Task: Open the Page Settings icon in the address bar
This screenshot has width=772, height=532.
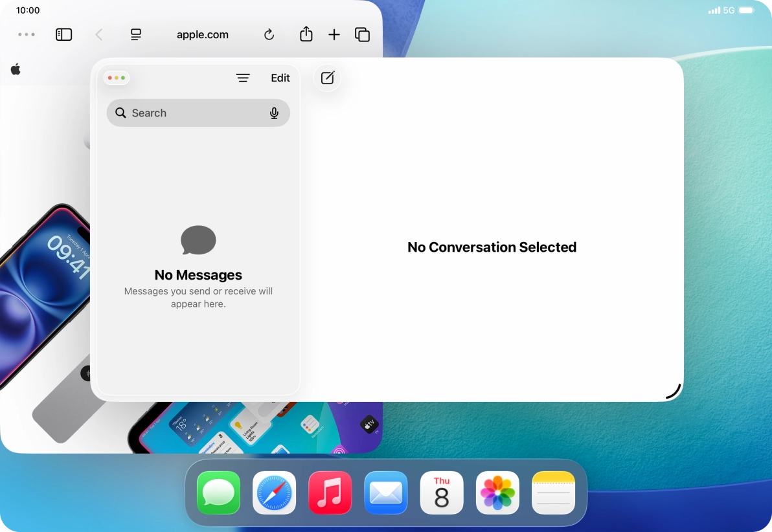Action: [x=135, y=34]
